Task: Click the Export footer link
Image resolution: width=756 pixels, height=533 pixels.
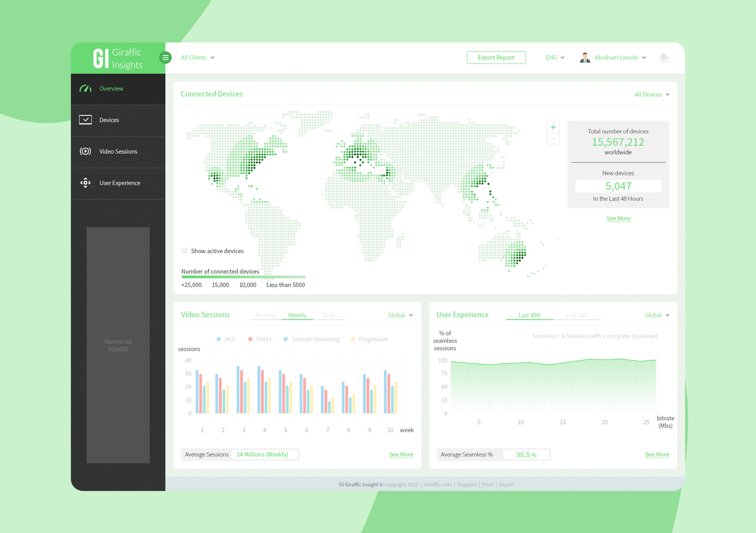Action: 507,485
